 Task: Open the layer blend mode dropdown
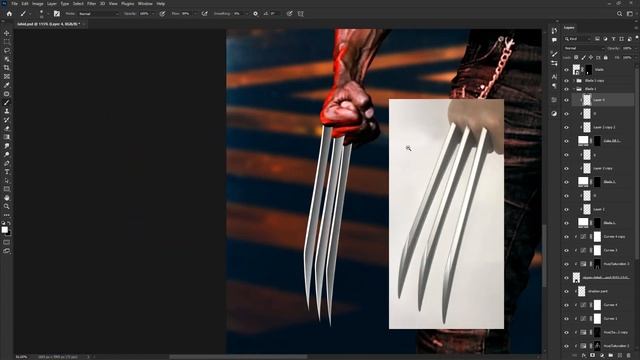point(584,48)
